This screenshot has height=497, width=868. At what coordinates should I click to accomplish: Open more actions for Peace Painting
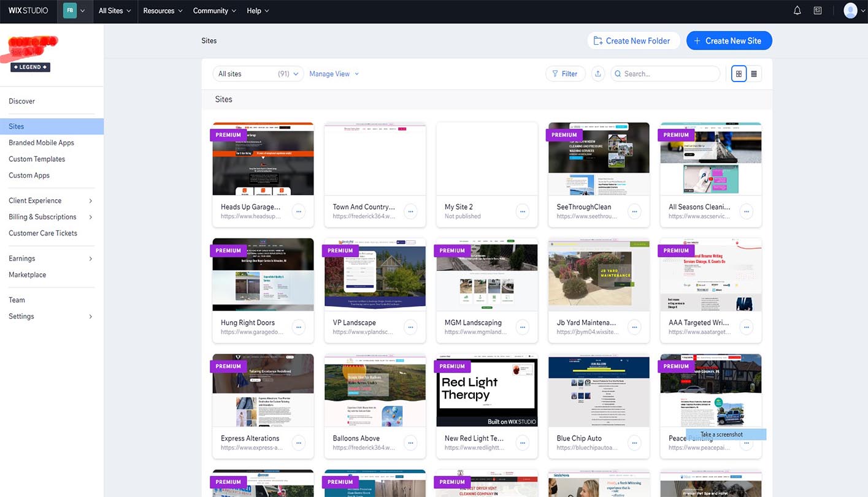747,443
